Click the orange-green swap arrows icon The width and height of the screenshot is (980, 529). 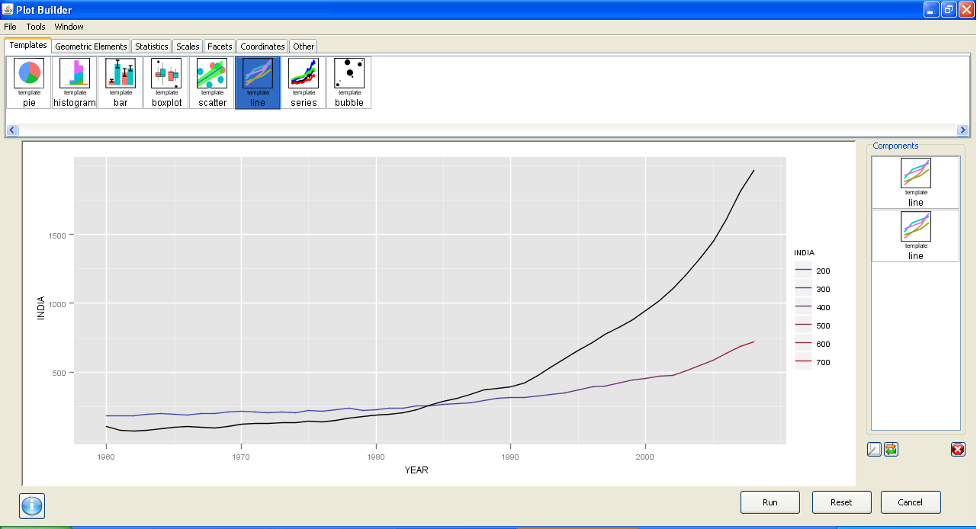891,449
